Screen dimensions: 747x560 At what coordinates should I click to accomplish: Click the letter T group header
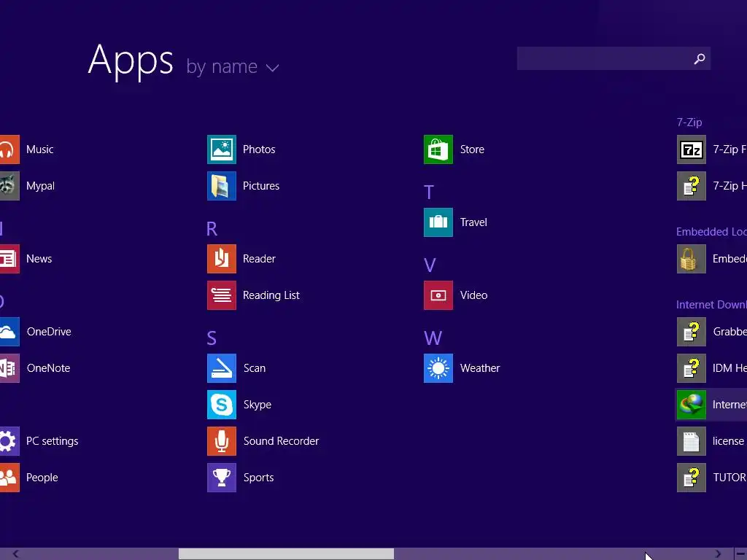pos(429,192)
